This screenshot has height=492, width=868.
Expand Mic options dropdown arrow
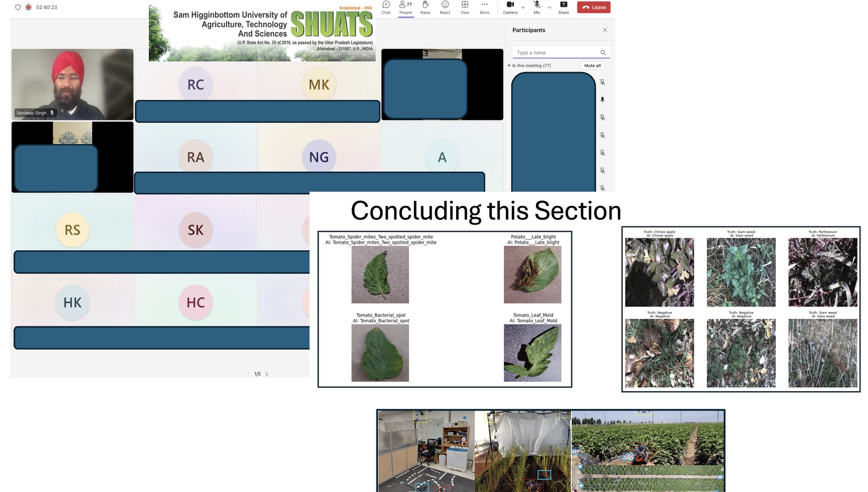[x=550, y=7]
